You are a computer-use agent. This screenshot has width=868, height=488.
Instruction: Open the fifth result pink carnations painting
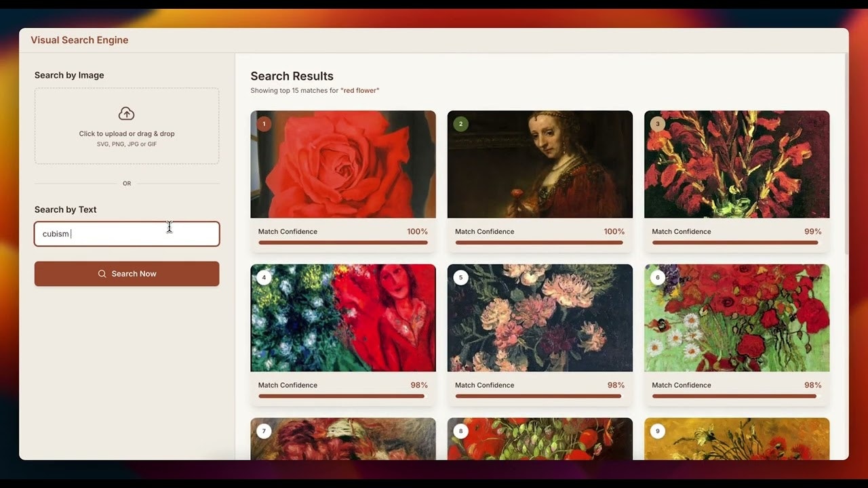pos(540,318)
